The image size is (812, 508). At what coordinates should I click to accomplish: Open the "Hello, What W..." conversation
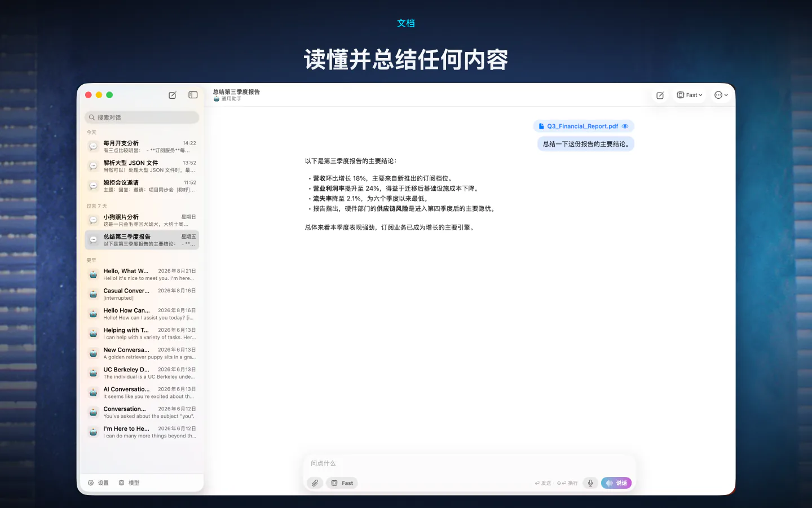(142, 274)
